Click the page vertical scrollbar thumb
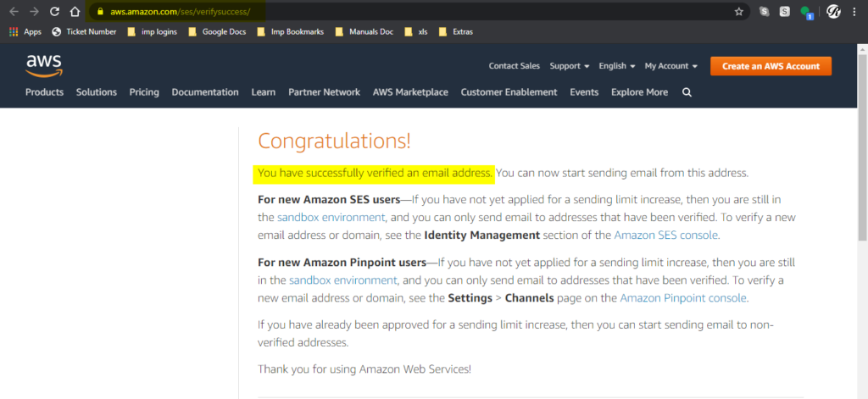The width and height of the screenshot is (868, 399). tap(862, 147)
